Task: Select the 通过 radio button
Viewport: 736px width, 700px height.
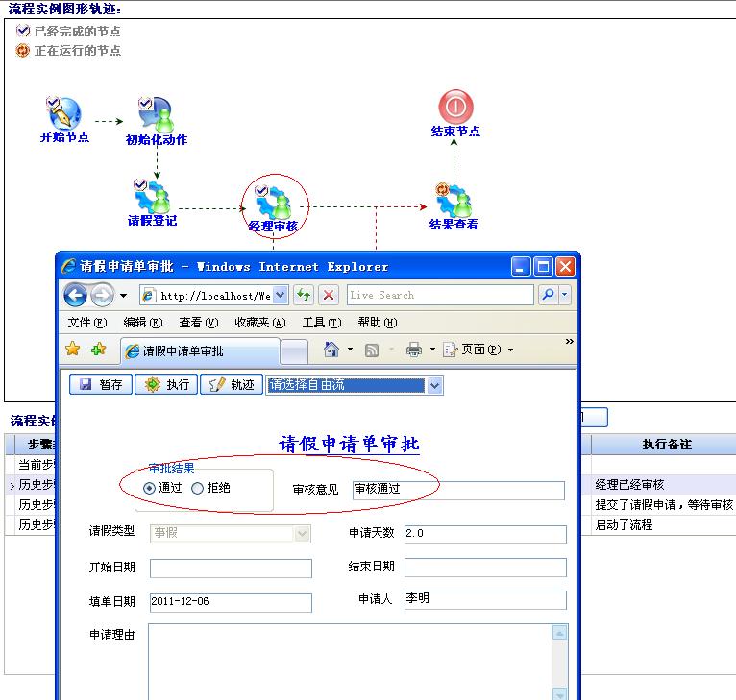Action: pyautogui.click(x=149, y=489)
